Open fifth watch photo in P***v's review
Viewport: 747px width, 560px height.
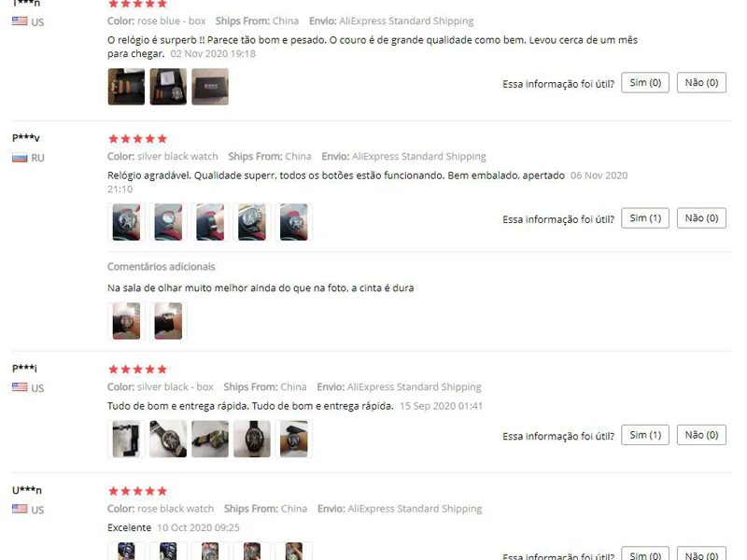pyautogui.click(x=294, y=222)
